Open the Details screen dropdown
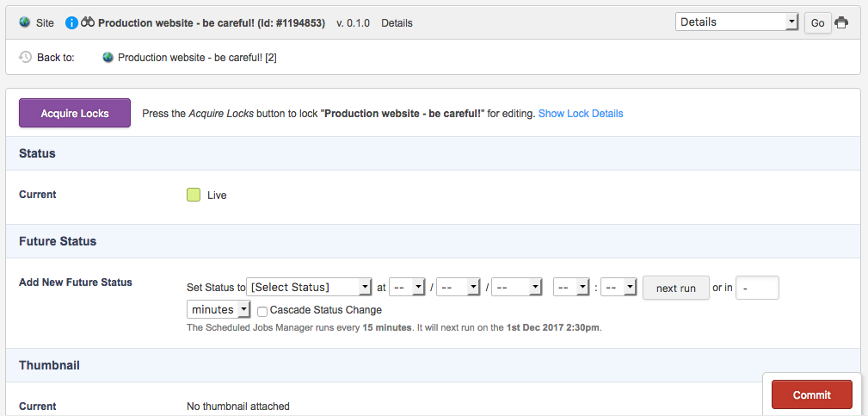 click(737, 22)
